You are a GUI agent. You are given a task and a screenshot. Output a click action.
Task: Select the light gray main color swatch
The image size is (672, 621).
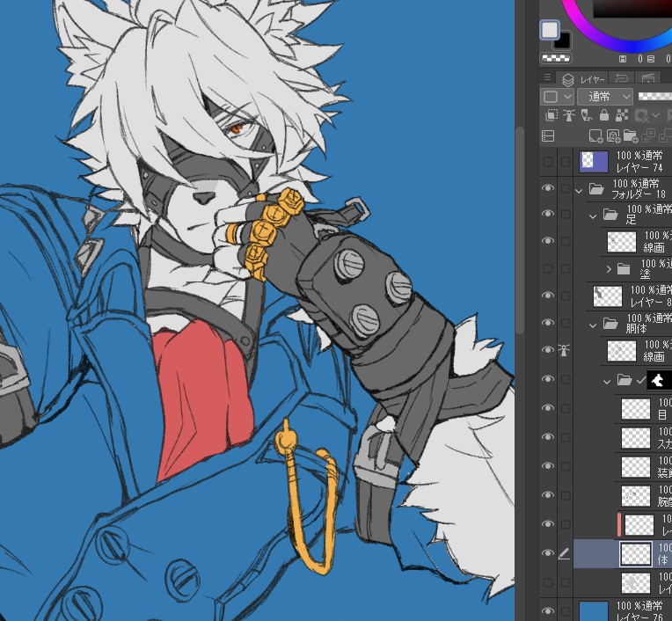point(550,30)
